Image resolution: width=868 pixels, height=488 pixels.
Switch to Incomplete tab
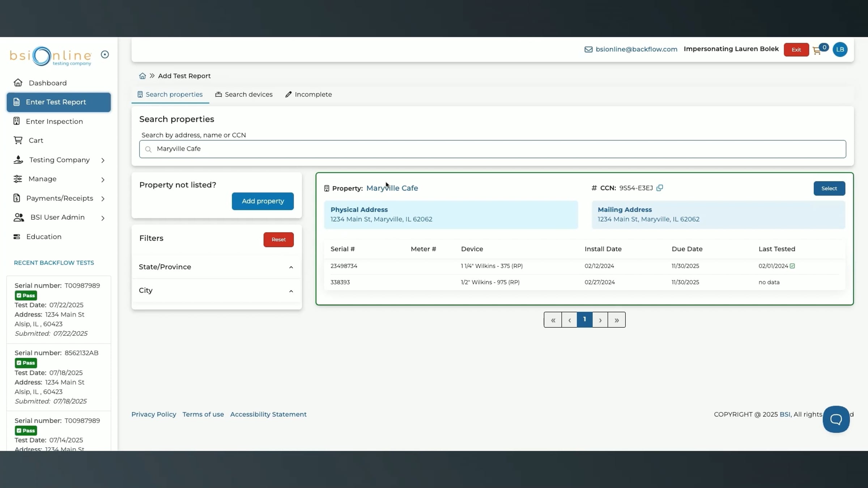[309, 95]
